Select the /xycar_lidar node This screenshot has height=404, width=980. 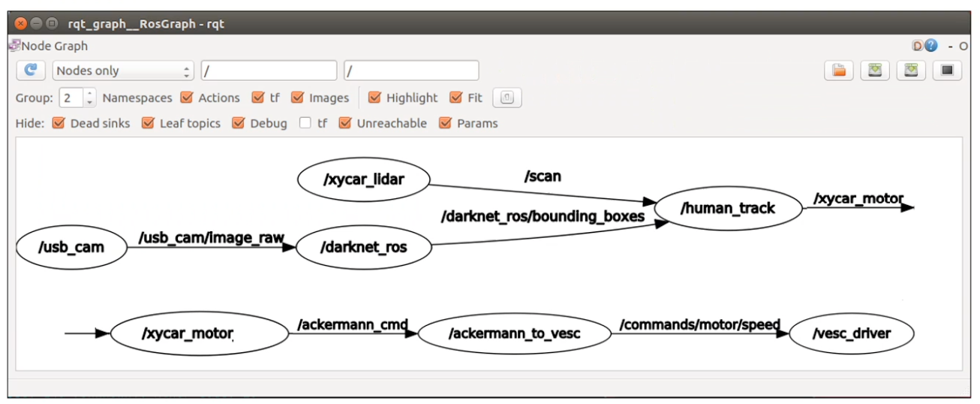click(x=364, y=179)
